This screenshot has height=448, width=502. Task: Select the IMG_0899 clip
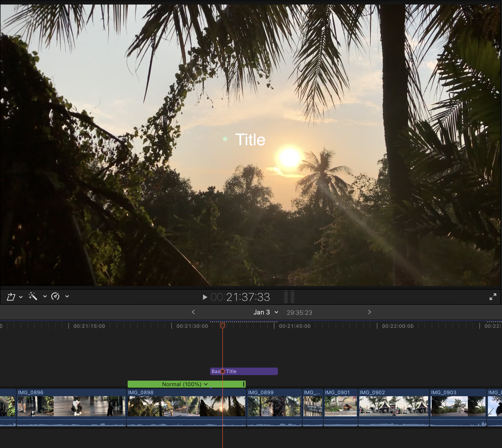coord(274,406)
